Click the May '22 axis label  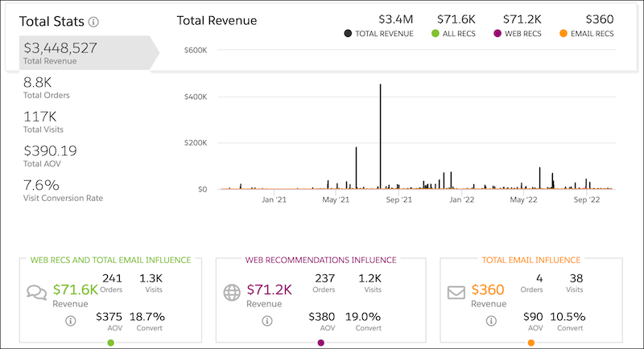coord(523,199)
